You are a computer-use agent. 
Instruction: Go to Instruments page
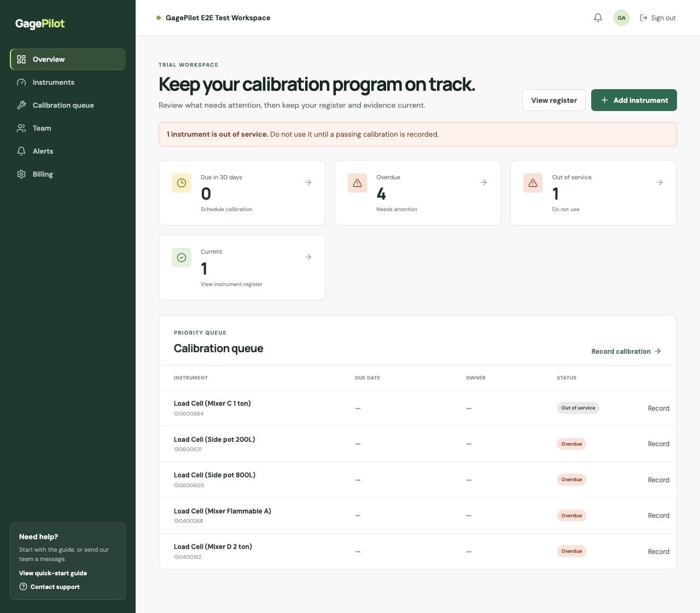coord(68,82)
